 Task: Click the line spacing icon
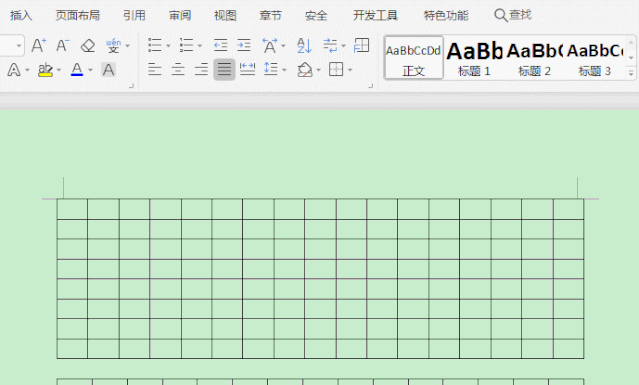click(x=271, y=69)
